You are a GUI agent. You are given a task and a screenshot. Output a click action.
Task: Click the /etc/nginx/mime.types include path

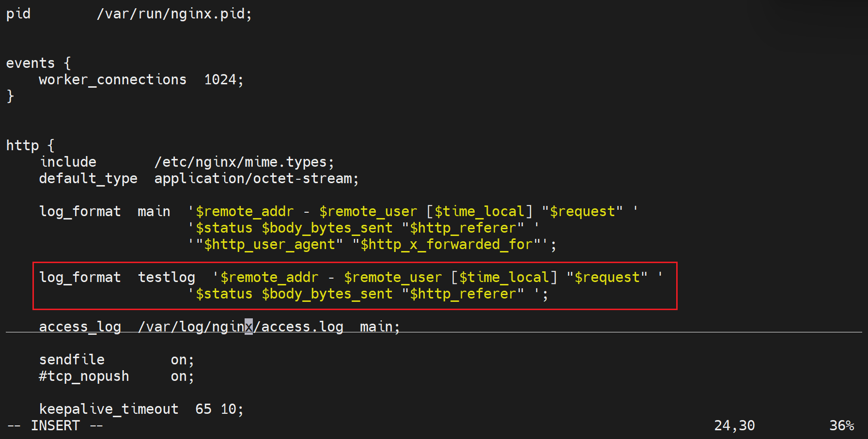244,162
